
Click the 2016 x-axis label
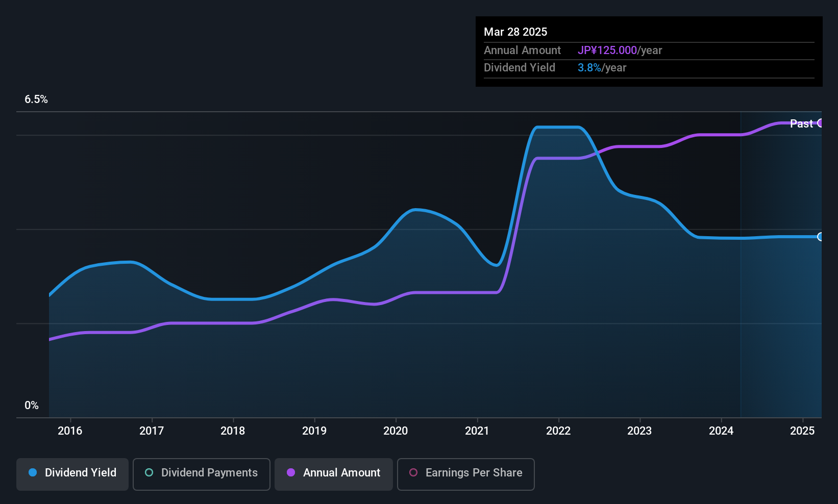pos(70,431)
